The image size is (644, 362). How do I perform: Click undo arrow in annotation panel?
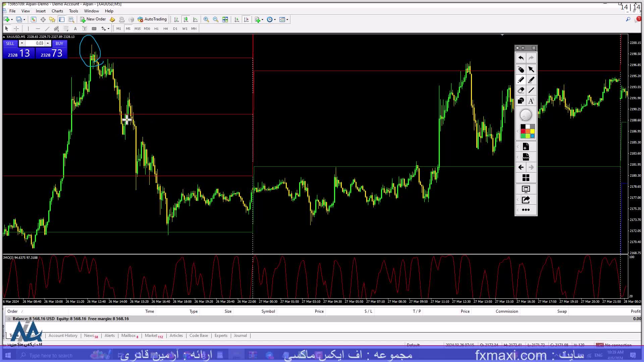[521, 58]
